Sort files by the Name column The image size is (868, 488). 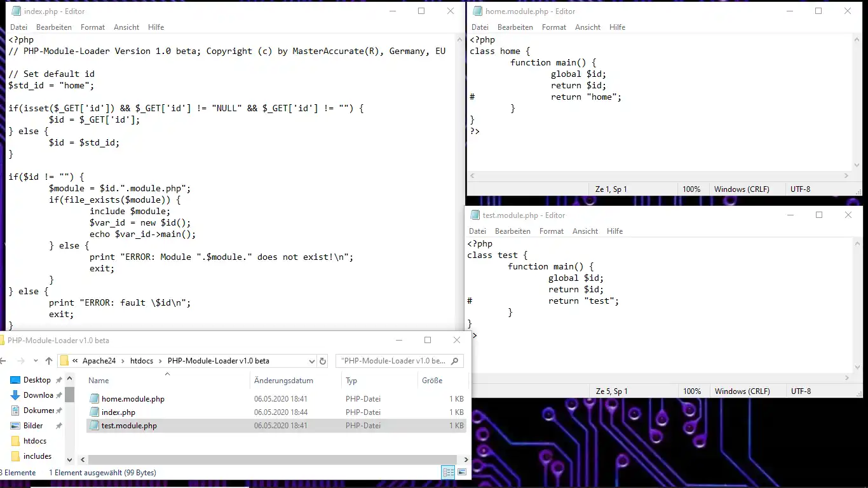(98, 381)
